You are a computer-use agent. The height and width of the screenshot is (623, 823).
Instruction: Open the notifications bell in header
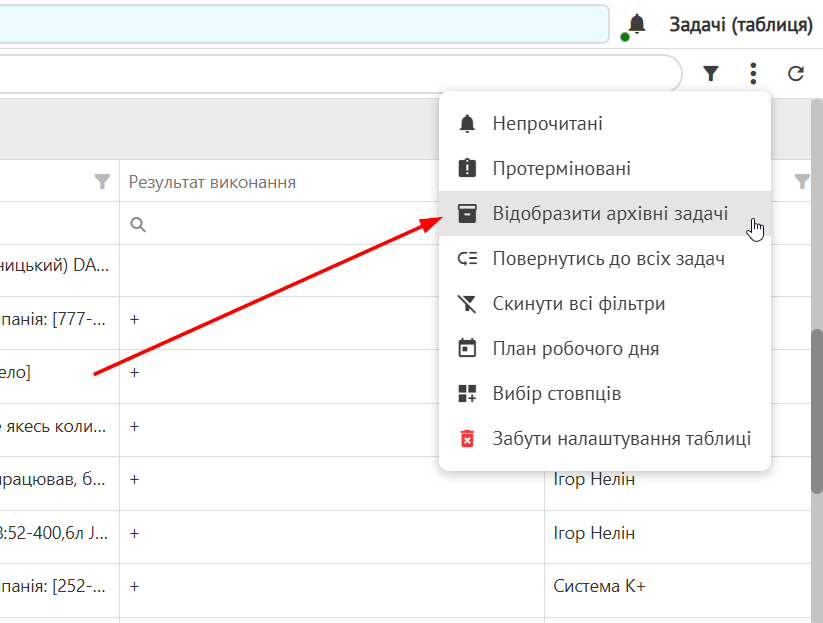[x=637, y=24]
